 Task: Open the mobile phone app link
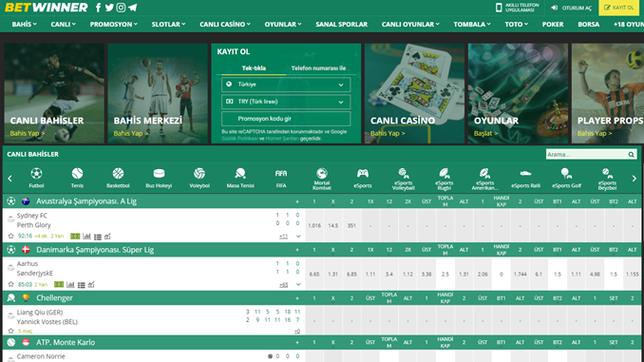point(518,8)
